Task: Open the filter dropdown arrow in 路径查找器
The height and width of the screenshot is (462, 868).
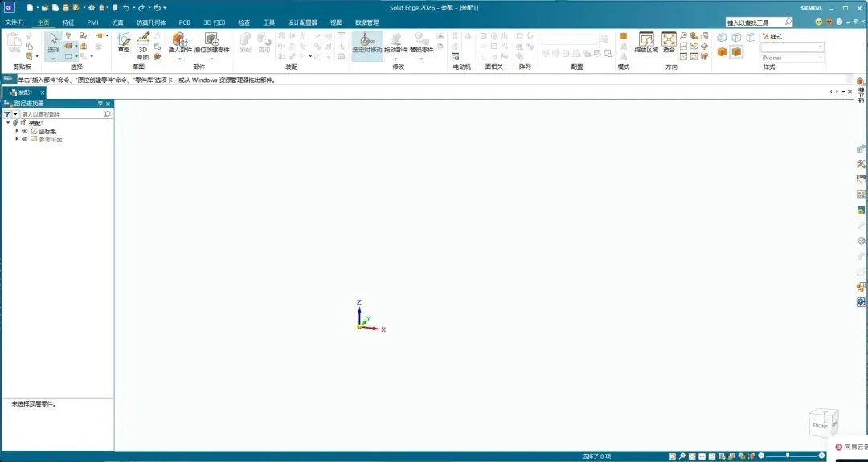Action: (15, 114)
